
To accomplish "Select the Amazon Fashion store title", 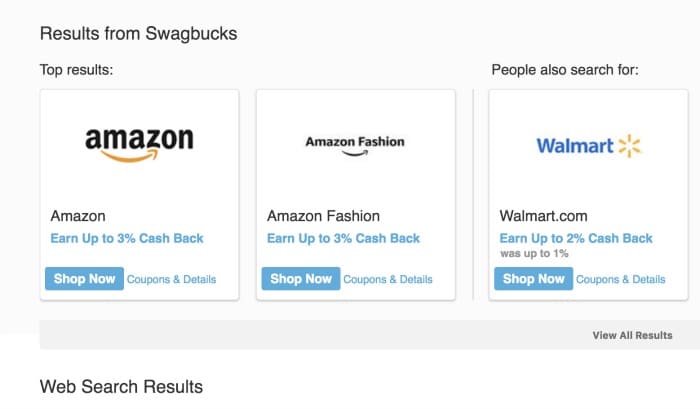I will coord(323,216).
